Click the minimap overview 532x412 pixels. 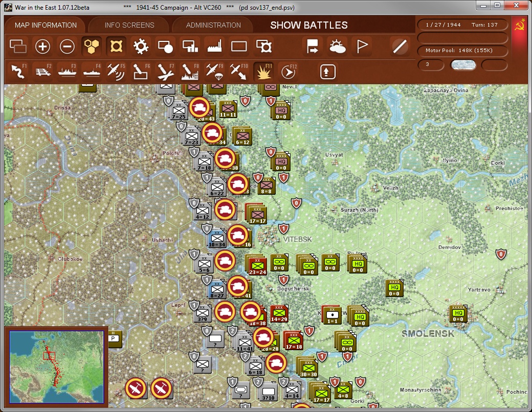click(56, 367)
